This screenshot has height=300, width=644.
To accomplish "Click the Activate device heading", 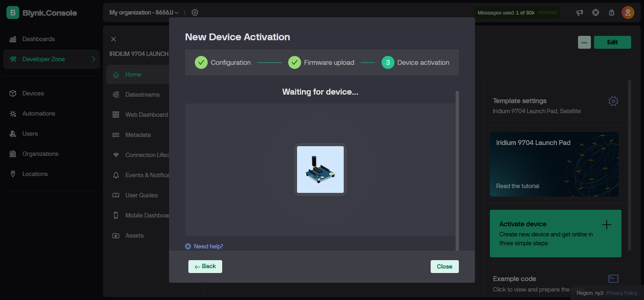I will [523, 224].
